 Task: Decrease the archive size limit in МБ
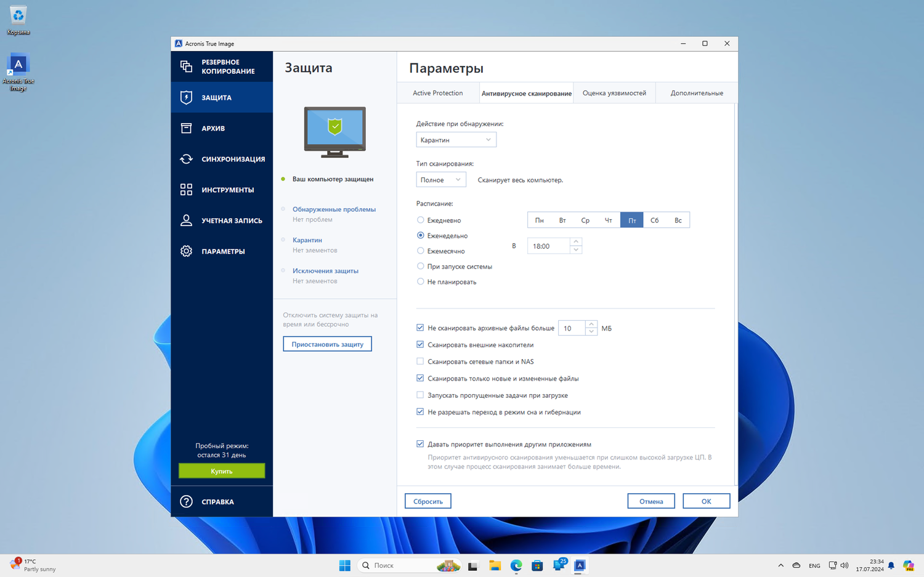[591, 331]
